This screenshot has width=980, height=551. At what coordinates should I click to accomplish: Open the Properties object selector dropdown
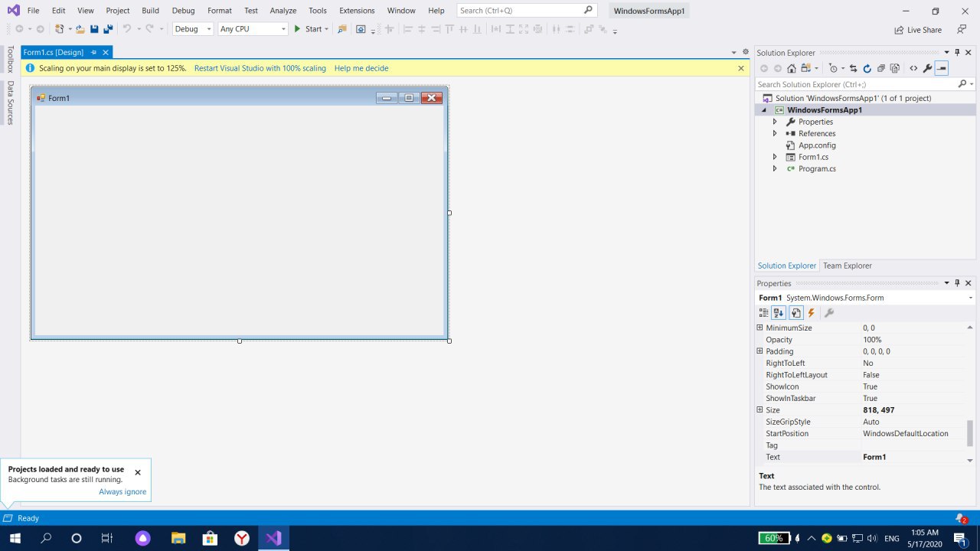click(x=971, y=298)
